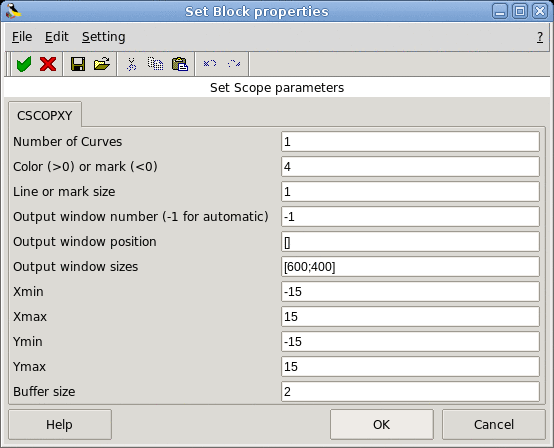Select the CSCOPXY tab
This screenshot has width=554, height=448.
[45, 116]
